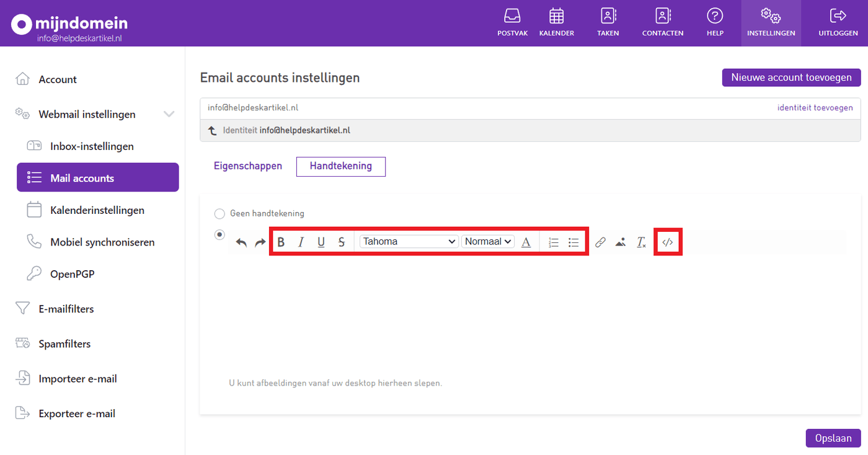Click the identiteit toevoegen link

click(815, 108)
